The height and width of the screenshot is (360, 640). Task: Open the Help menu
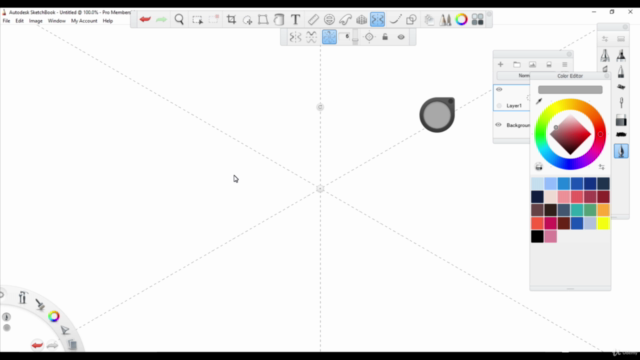pyautogui.click(x=108, y=21)
